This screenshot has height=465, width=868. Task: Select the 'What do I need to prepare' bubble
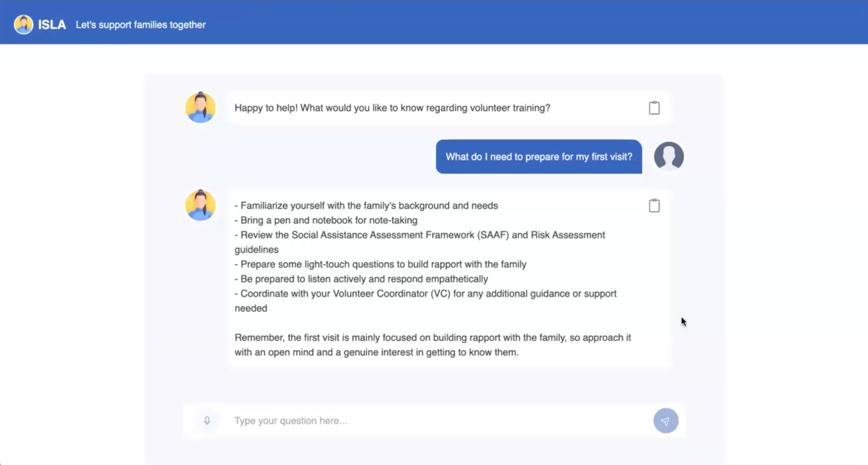tap(538, 156)
